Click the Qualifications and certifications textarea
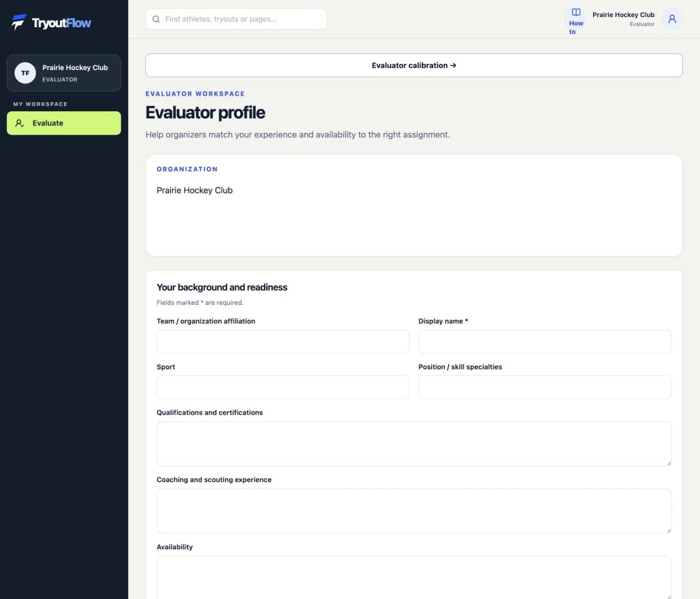 [x=414, y=443]
